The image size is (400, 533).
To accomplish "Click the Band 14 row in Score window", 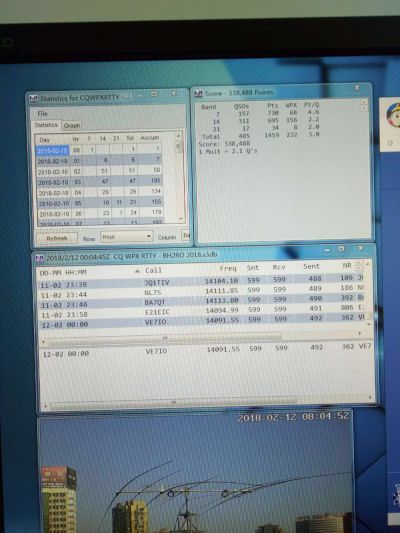I will (x=266, y=120).
